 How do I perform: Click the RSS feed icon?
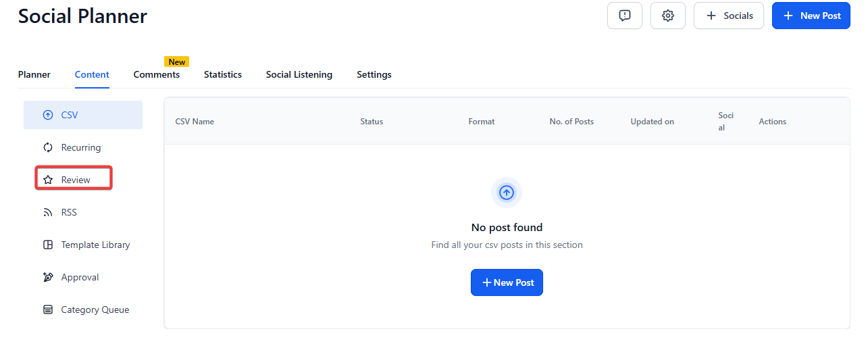[x=48, y=212]
